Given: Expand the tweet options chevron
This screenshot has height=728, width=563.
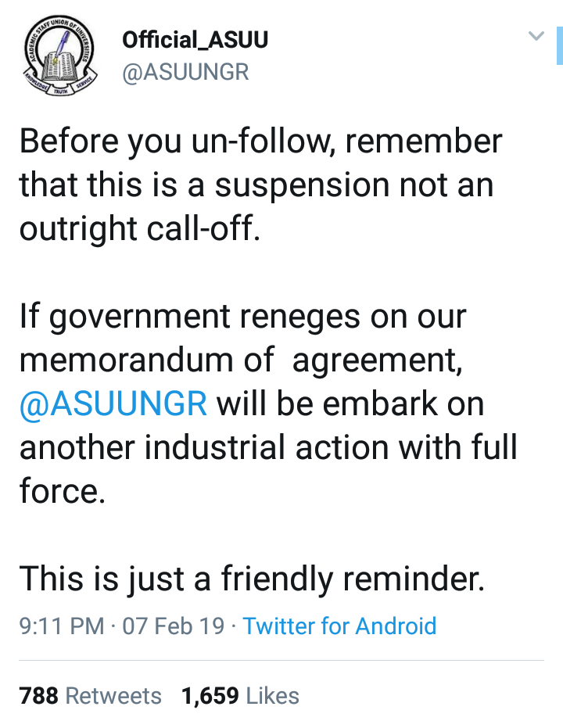Looking at the screenshot, I should point(536,36).
